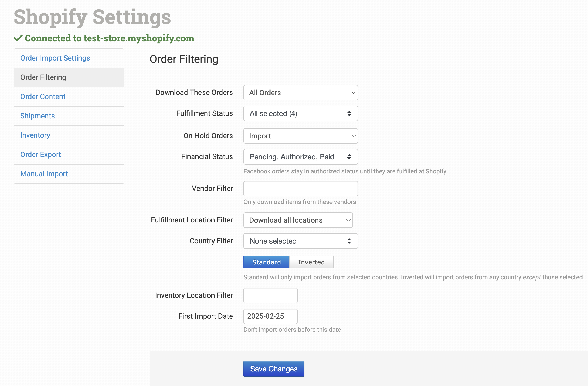Expand Download These Orders dropdown
The image size is (588, 386).
pyautogui.click(x=301, y=93)
